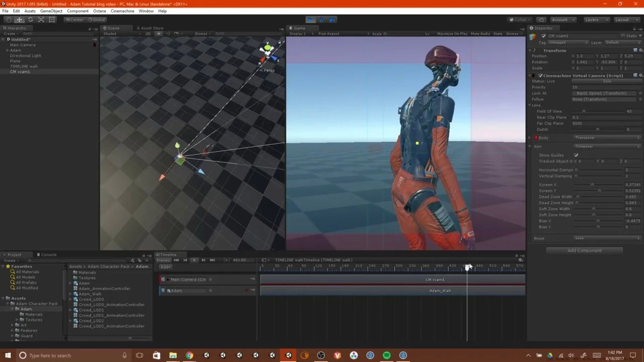Toggle Center pivot mode

coord(74,20)
